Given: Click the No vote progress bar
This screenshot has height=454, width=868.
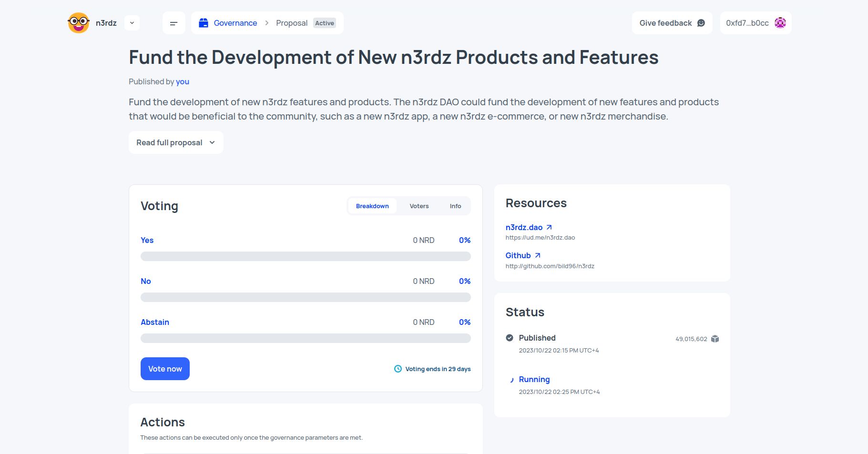Looking at the screenshot, I should pos(306,297).
